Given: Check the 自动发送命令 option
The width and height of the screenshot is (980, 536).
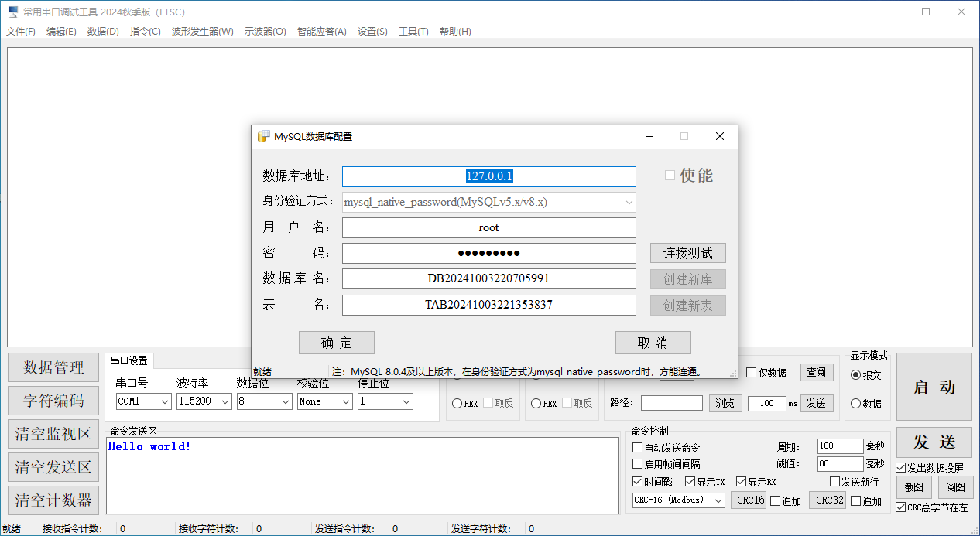Looking at the screenshot, I should pos(638,448).
